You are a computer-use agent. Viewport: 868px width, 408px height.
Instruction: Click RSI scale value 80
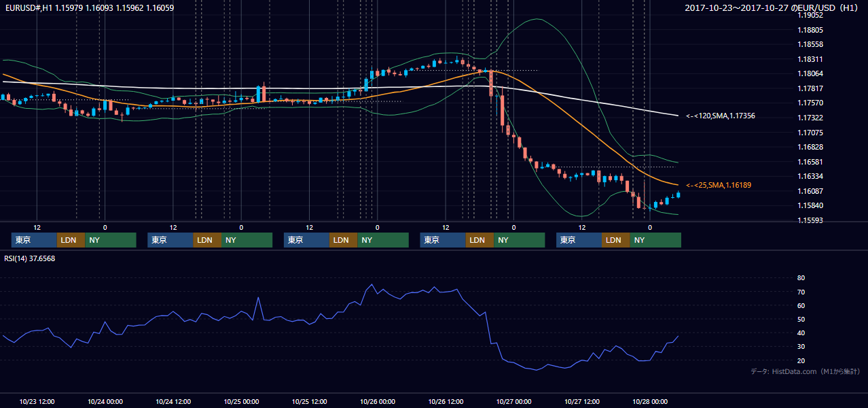[801, 278]
